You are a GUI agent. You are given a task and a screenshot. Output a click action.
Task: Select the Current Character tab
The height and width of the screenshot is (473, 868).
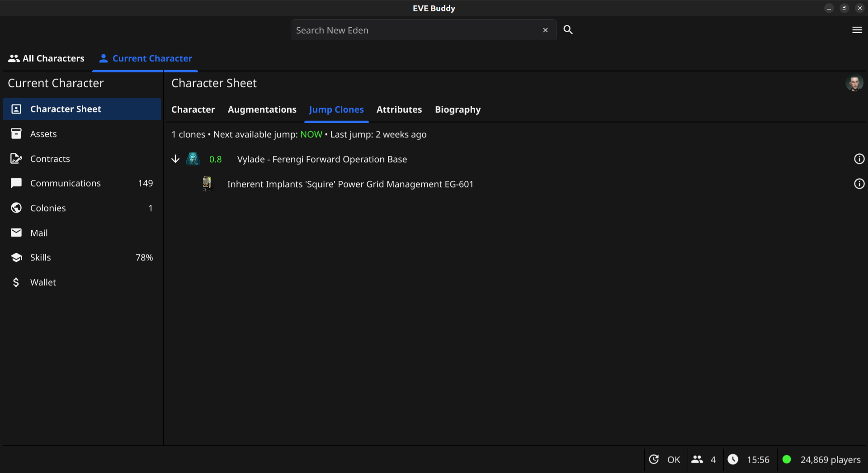145,58
